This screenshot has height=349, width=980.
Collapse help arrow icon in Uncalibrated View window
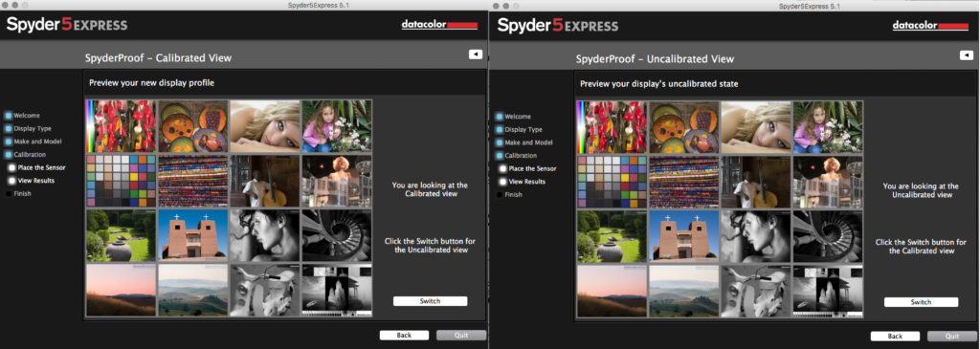coord(967,55)
